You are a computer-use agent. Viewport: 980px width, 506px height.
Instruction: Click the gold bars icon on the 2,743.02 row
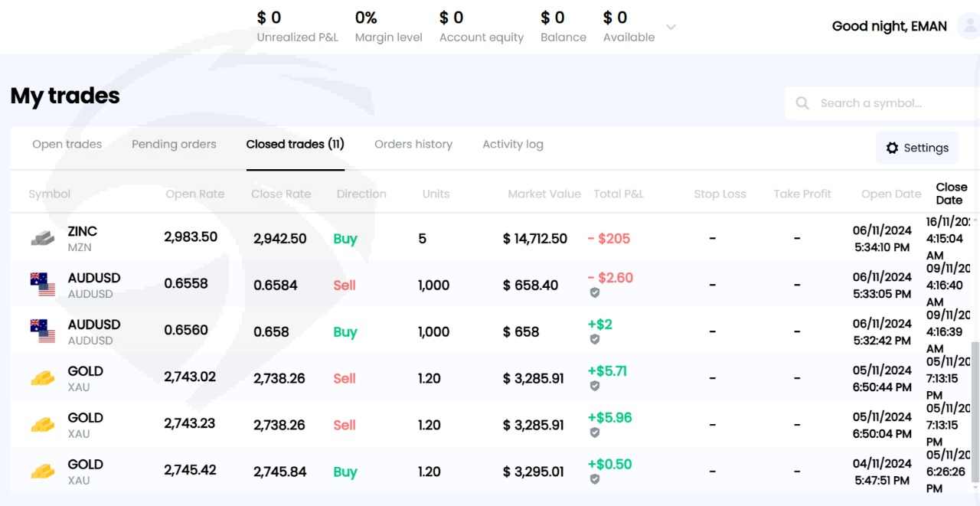click(43, 378)
